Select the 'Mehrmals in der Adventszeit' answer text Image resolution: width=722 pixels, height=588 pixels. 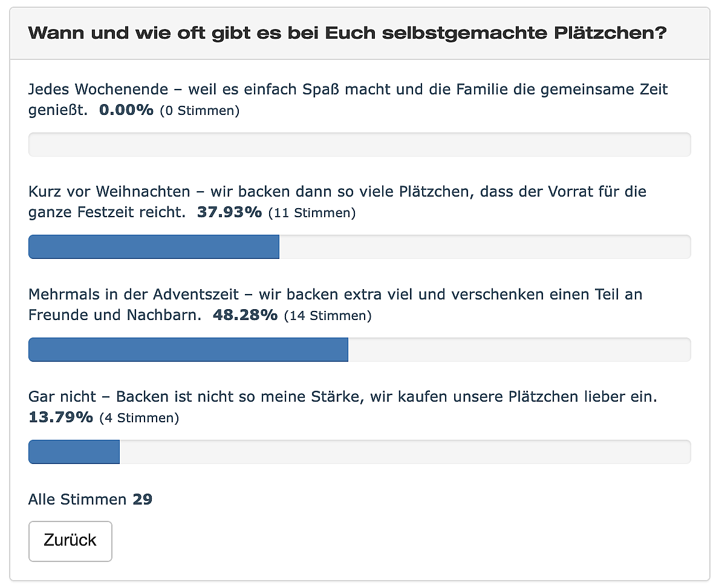point(335,295)
